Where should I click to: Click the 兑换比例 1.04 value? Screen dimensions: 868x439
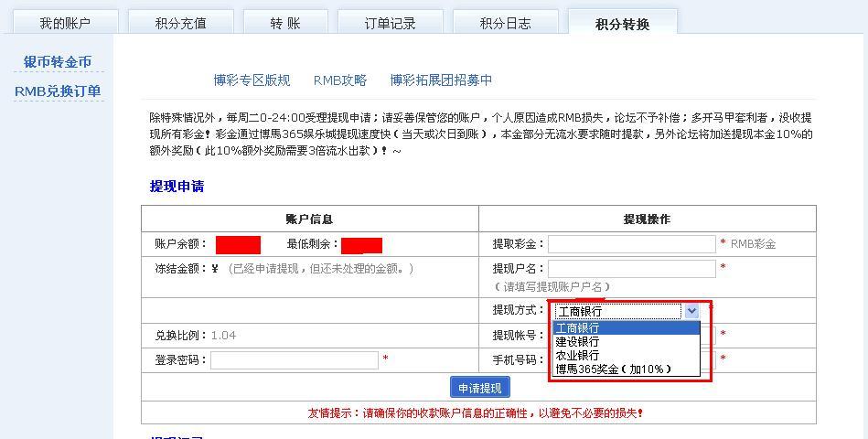click(x=224, y=336)
